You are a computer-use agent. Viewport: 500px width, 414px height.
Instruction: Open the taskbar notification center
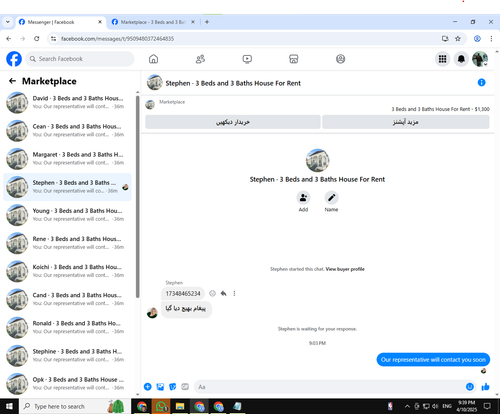tap(487, 406)
